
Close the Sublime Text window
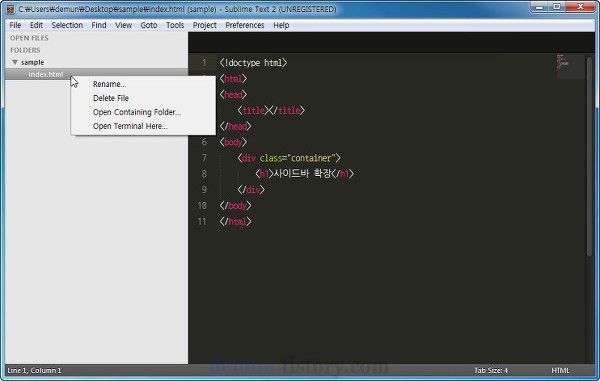(x=580, y=7)
